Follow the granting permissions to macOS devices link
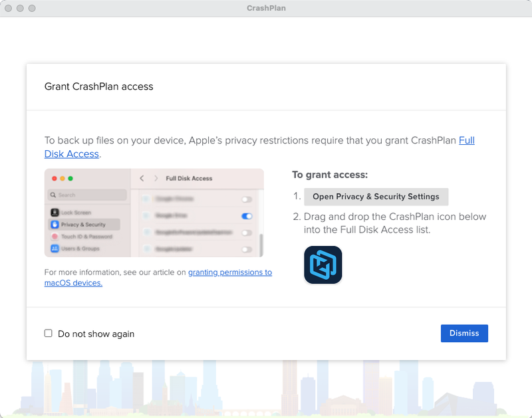This screenshot has height=418, width=532. point(230,272)
